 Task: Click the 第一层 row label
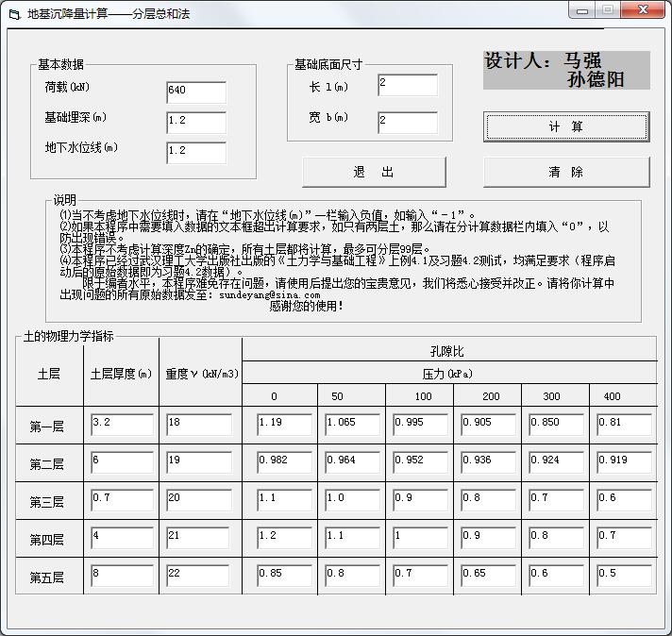pos(46,427)
